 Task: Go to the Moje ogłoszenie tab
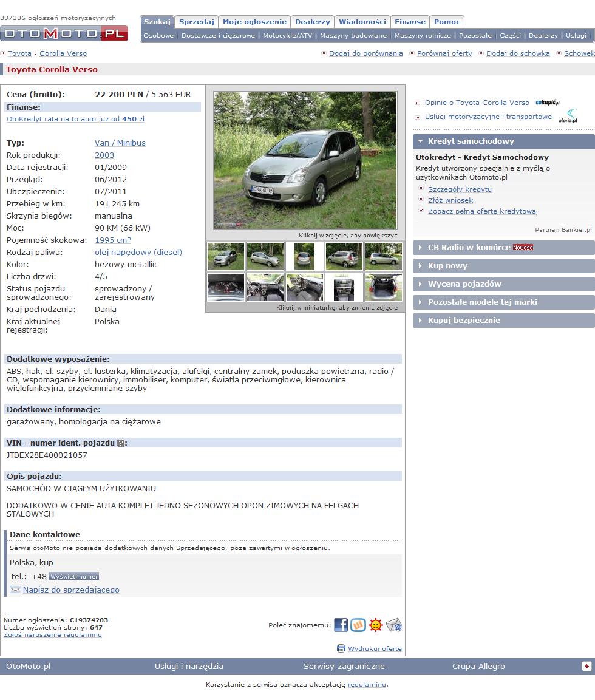click(254, 22)
